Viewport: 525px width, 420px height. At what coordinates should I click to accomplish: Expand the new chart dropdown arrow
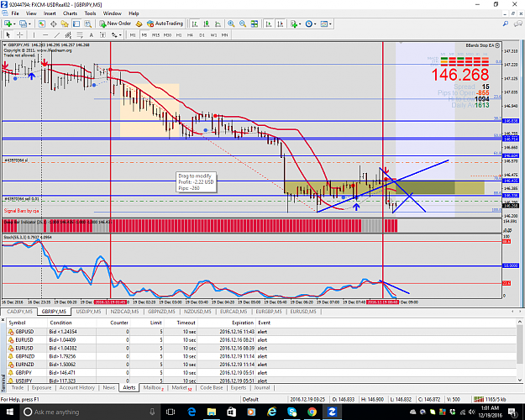(14, 24)
